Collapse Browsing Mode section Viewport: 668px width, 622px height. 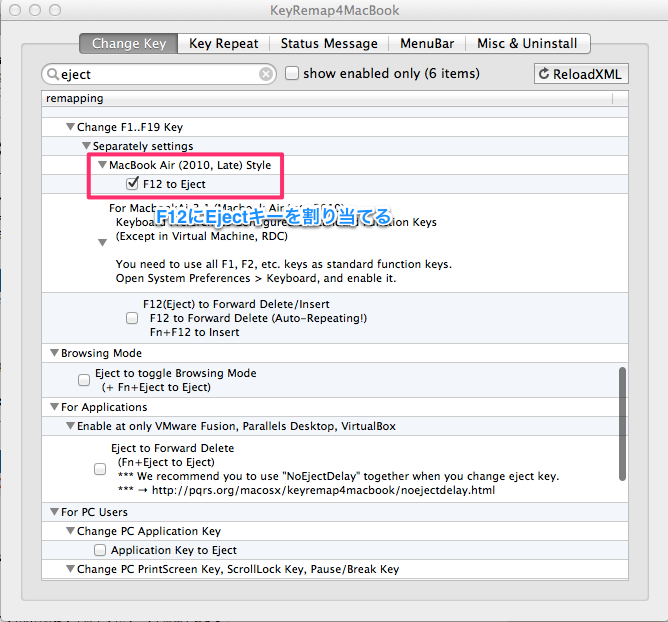point(54,353)
